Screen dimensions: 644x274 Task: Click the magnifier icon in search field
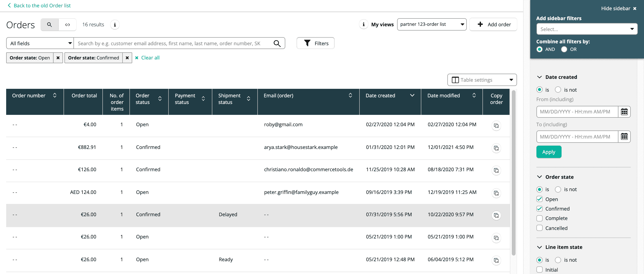click(x=277, y=44)
